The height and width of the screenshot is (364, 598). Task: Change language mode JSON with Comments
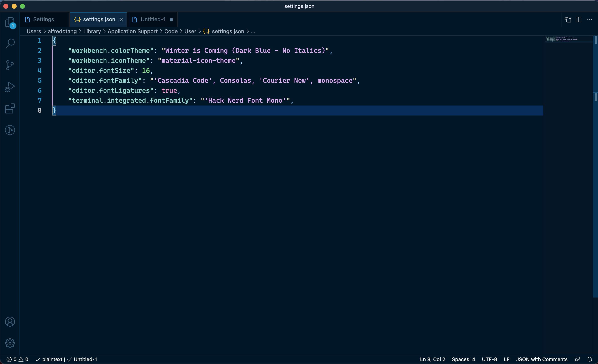tap(542, 359)
